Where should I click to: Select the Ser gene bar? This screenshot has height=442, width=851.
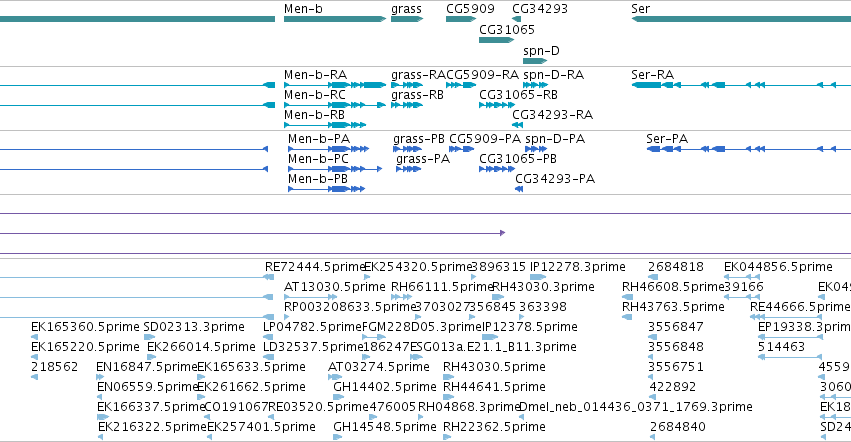point(741,19)
